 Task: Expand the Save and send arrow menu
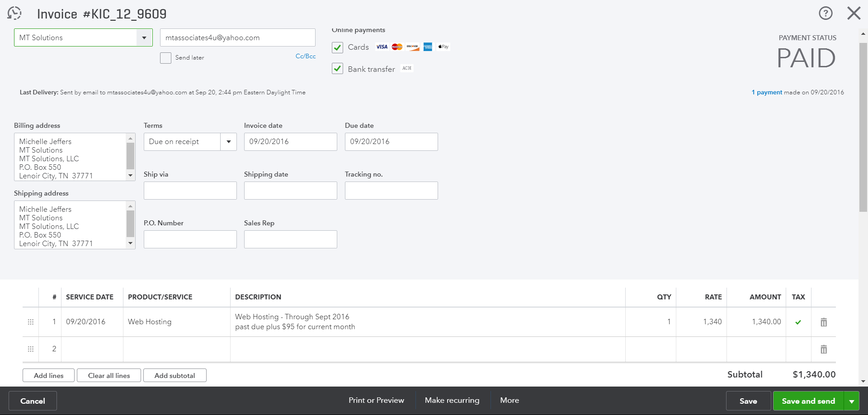pos(852,401)
